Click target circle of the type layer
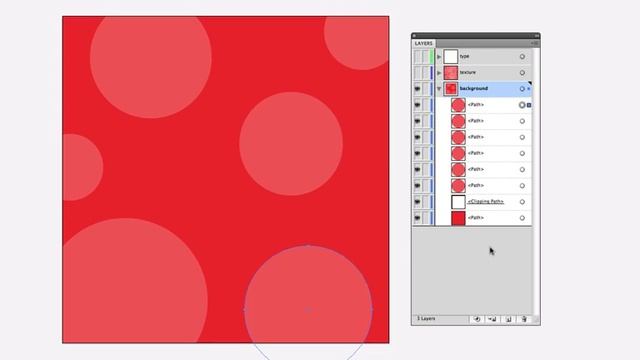640x360 pixels. (x=522, y=57)
